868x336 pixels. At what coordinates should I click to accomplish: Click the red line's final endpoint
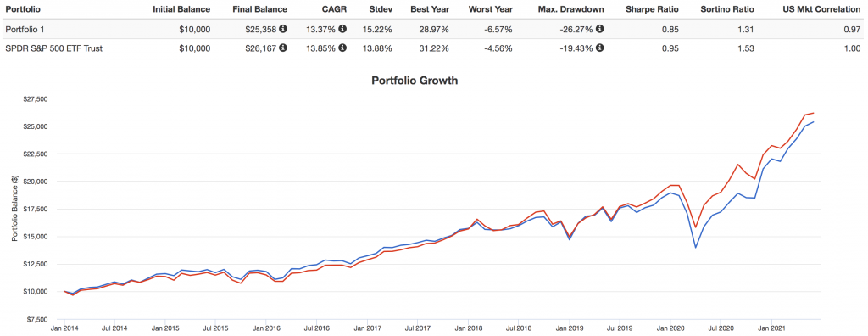click(813, 113)
